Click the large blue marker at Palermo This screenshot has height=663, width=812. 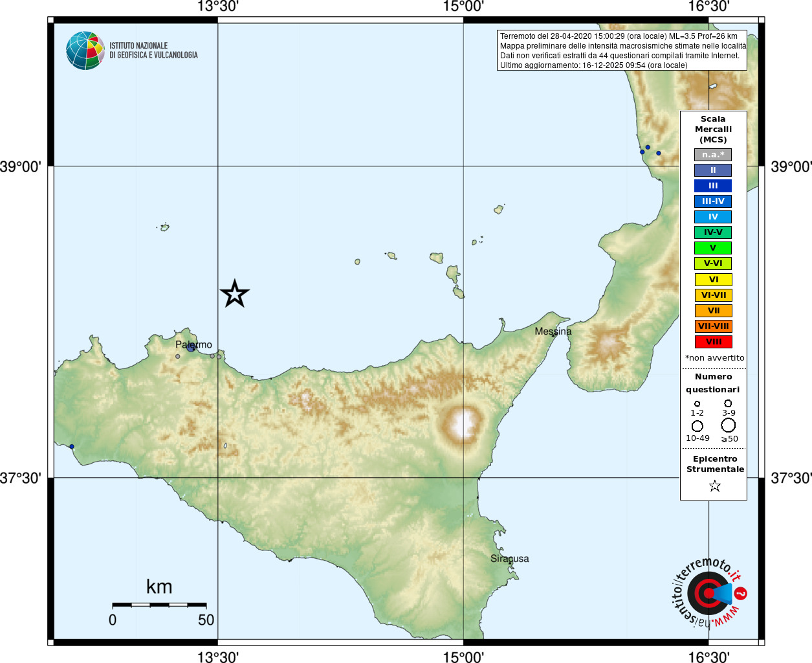191,348
